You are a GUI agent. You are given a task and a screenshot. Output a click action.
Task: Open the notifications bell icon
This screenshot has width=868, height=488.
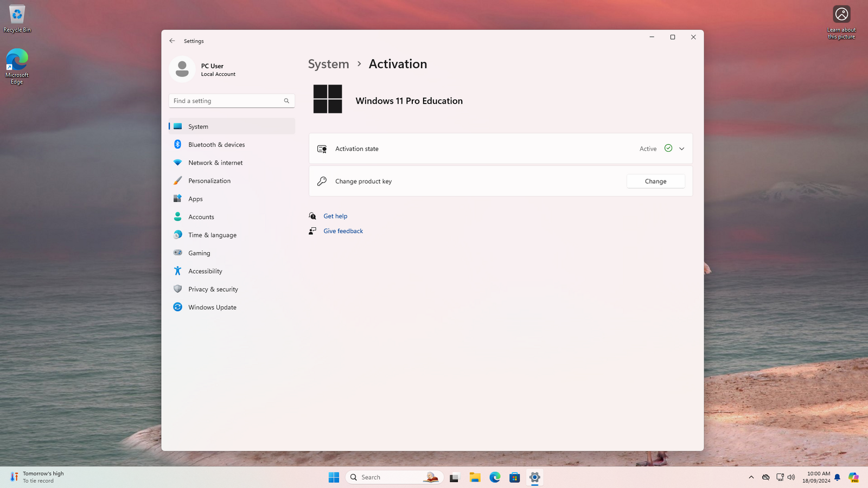pyautogui.click(x=837, y=477)
